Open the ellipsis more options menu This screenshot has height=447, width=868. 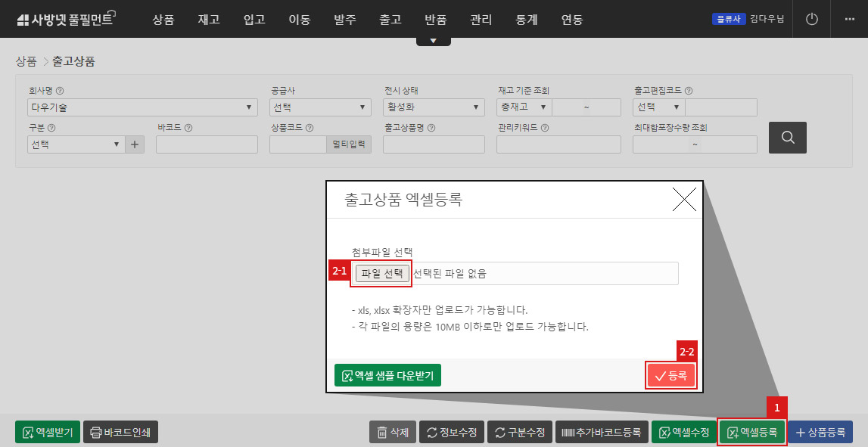[851, 19]
